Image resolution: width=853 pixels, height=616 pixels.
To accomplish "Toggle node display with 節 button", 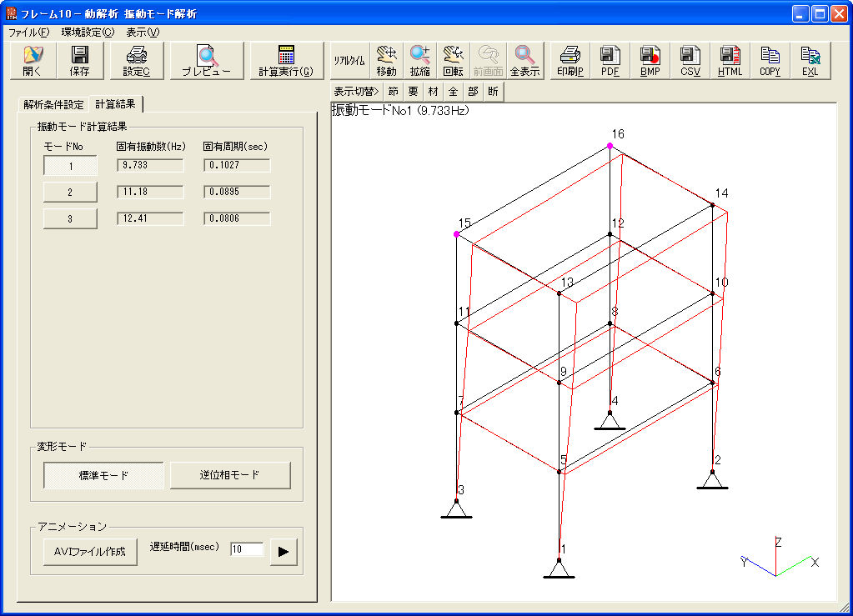I will pyautogui.click(x=394, y=92).
